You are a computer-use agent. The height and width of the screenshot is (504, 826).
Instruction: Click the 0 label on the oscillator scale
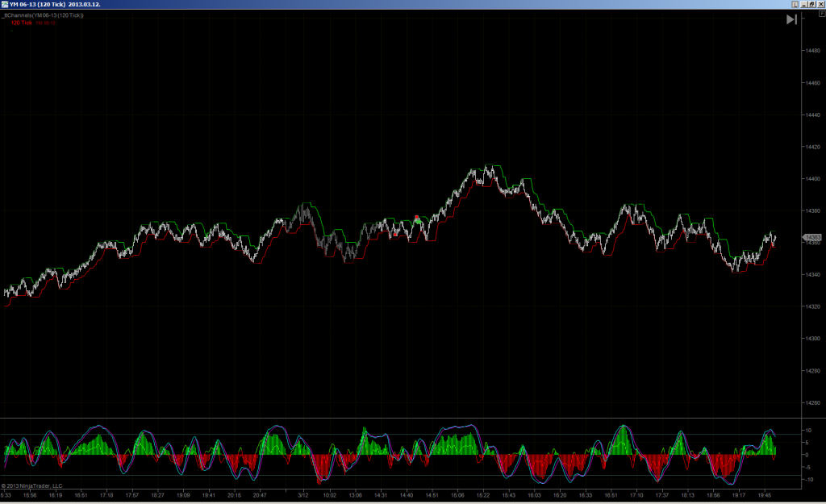click(807, 455)
